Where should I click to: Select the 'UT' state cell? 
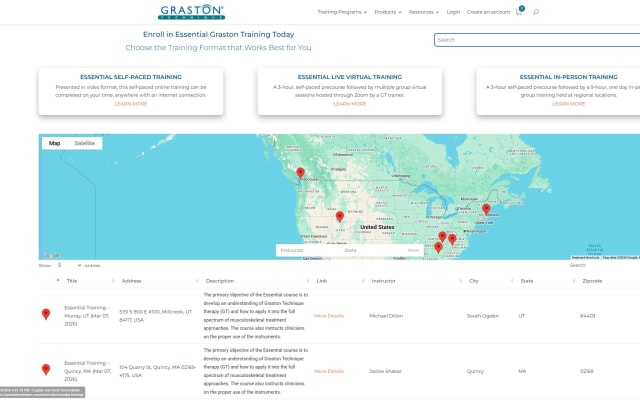tap(522, 316)
